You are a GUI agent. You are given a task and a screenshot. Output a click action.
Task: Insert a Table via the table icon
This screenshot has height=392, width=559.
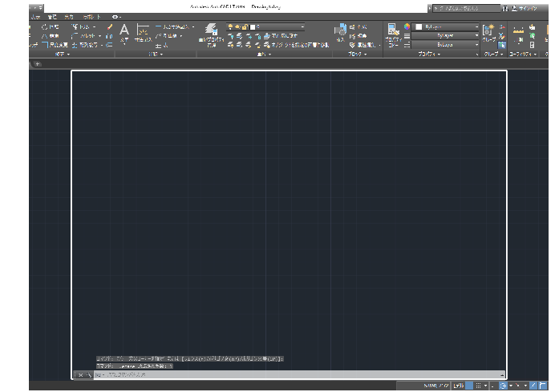pyautogui.click(x=158, y=45)
